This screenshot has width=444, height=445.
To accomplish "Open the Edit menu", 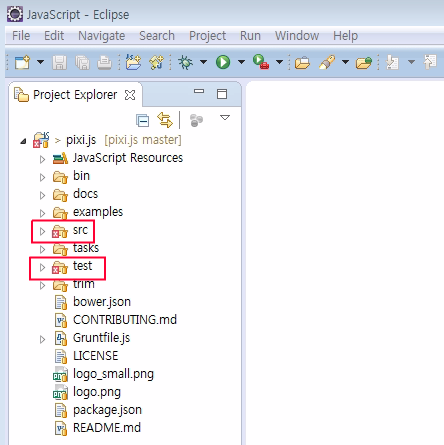I will pos(54,36).
